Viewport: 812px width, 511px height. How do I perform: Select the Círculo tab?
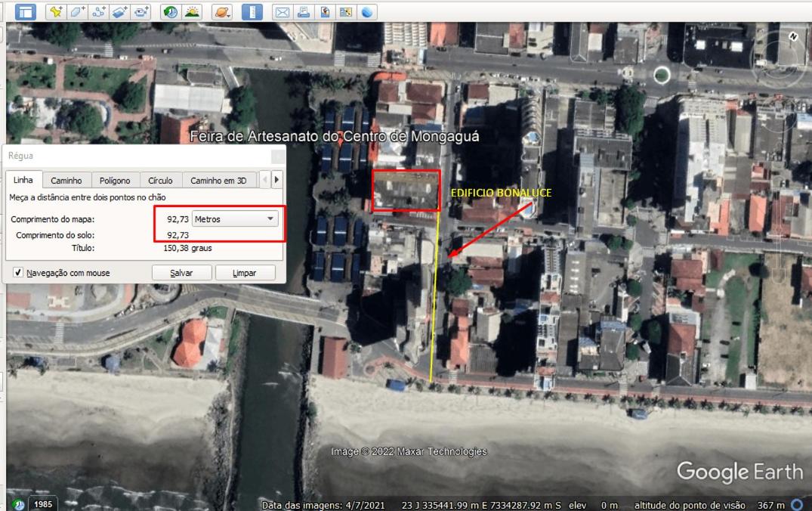coord(161,181)
